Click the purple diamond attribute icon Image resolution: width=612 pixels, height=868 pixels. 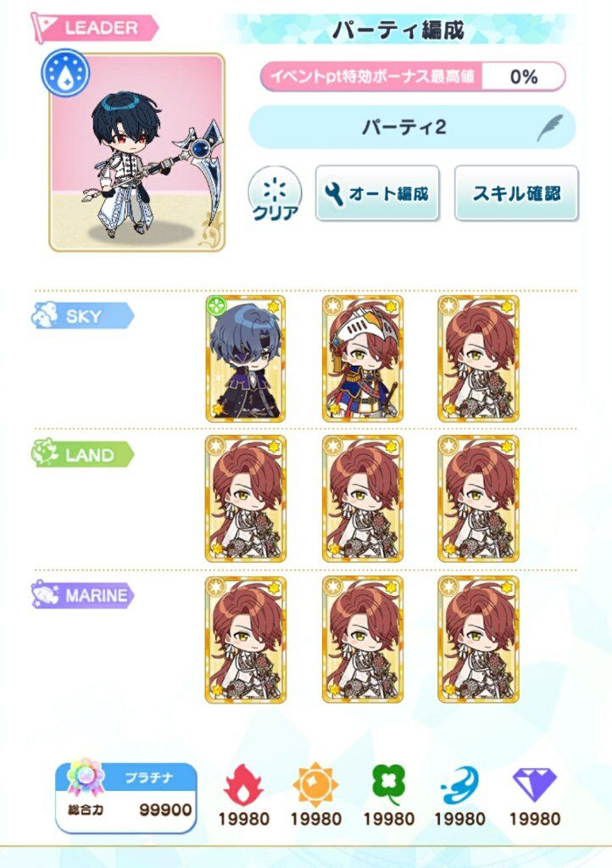click(x=534, y=784)
